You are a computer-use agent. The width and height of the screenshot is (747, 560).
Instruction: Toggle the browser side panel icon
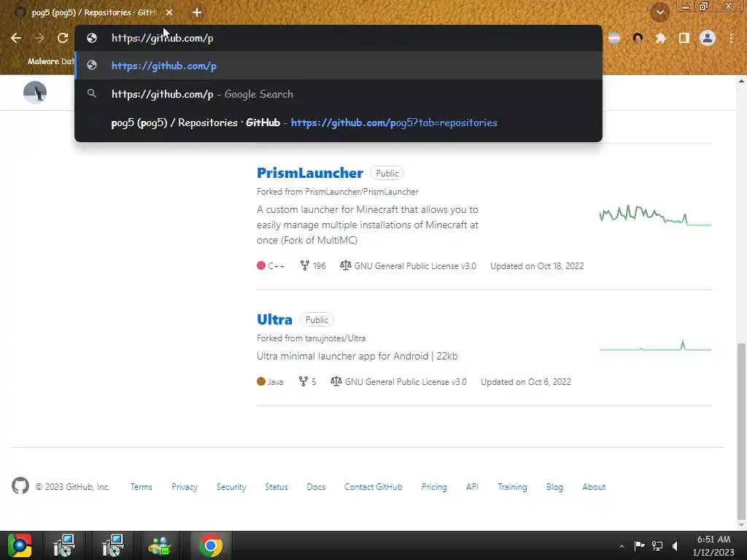(684, 38)
